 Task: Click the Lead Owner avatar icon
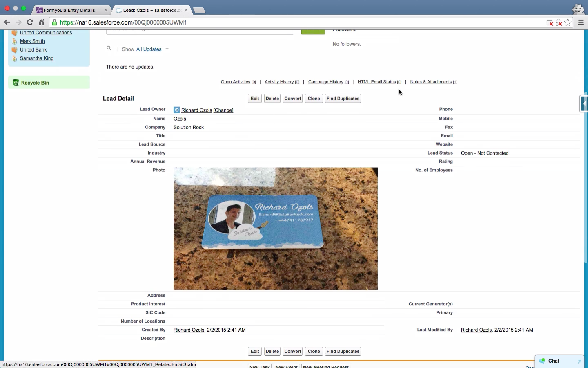point(177,110)
